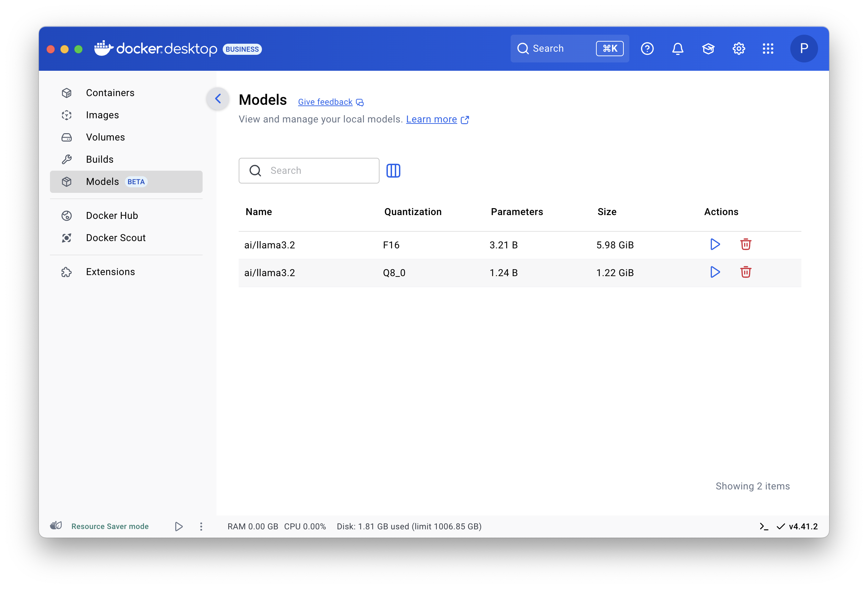The image size is (868, 589).
Task: Click the 3.21 B parameters cell
Action: (503, 245)
